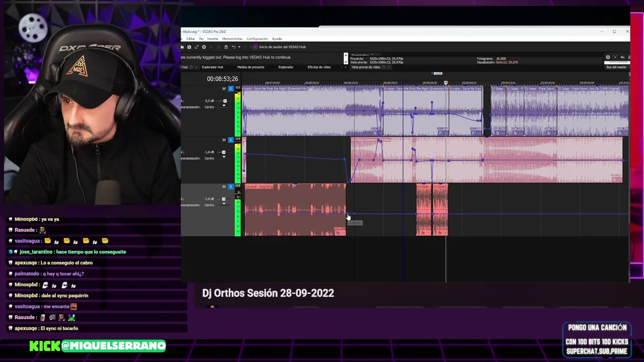Toggle Solo on the first audio track

pyautogui.click(x=230, y=89)
